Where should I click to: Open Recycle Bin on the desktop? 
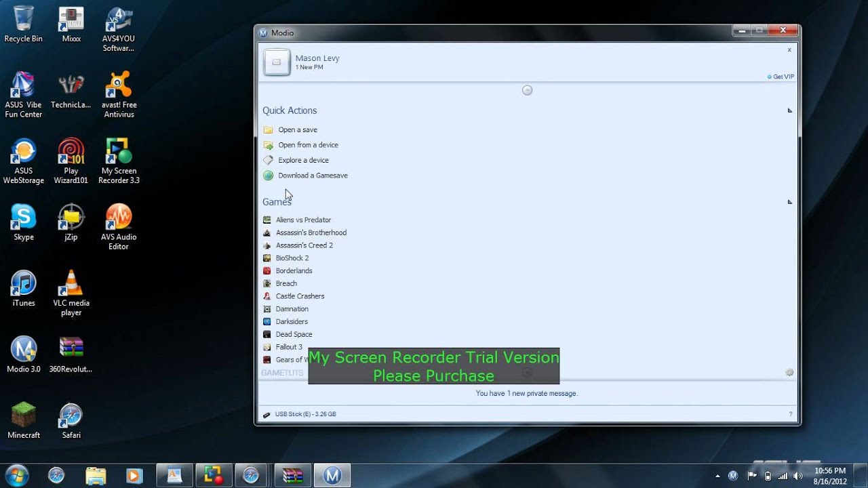pos(24,24)
